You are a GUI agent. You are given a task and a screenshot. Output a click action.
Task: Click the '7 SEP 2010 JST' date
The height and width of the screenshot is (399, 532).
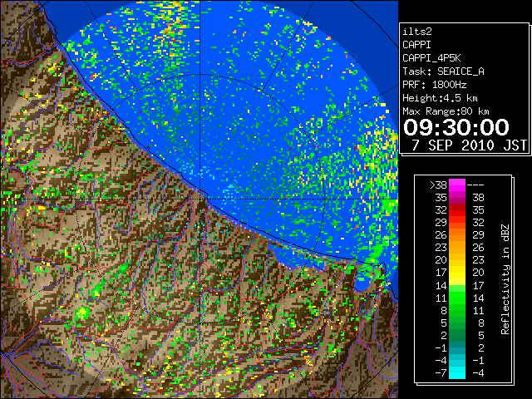[469, 145]
